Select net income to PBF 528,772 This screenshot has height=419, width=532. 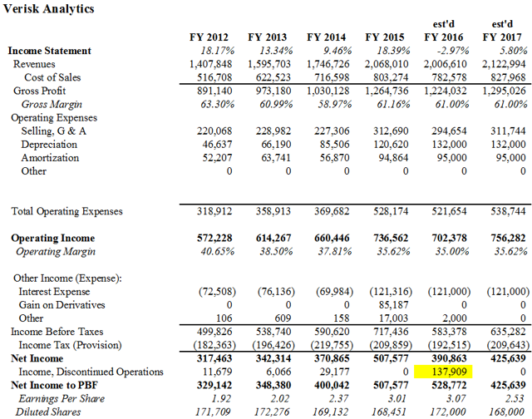[x=450, y=385]
